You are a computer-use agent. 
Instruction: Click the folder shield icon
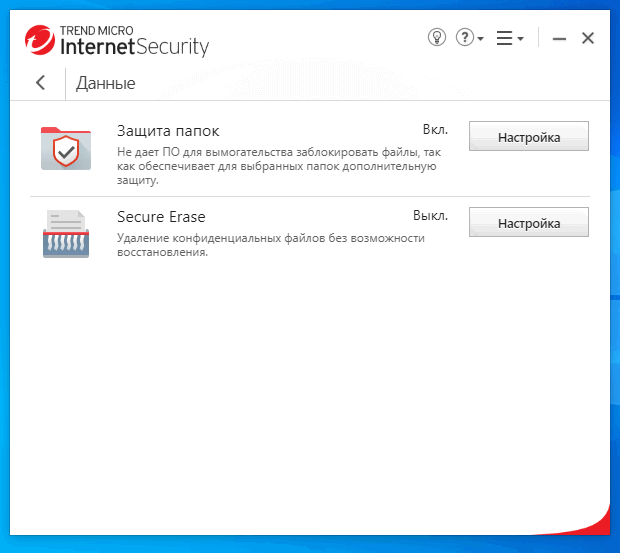(x=66, y=148)
